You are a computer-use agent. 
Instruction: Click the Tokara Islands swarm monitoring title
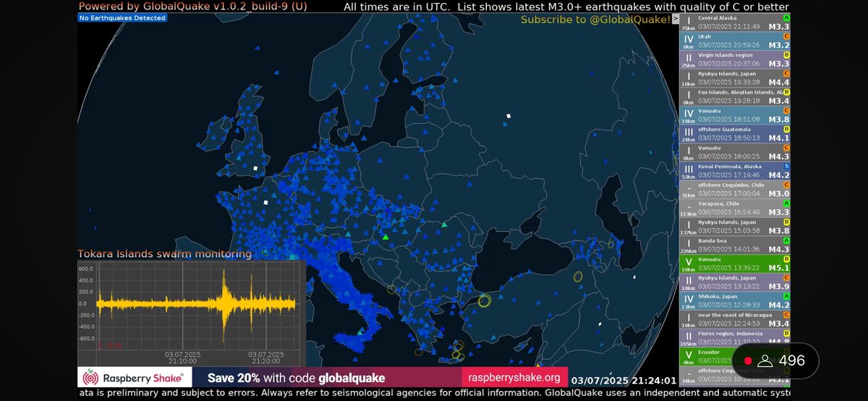coord(164,254)
